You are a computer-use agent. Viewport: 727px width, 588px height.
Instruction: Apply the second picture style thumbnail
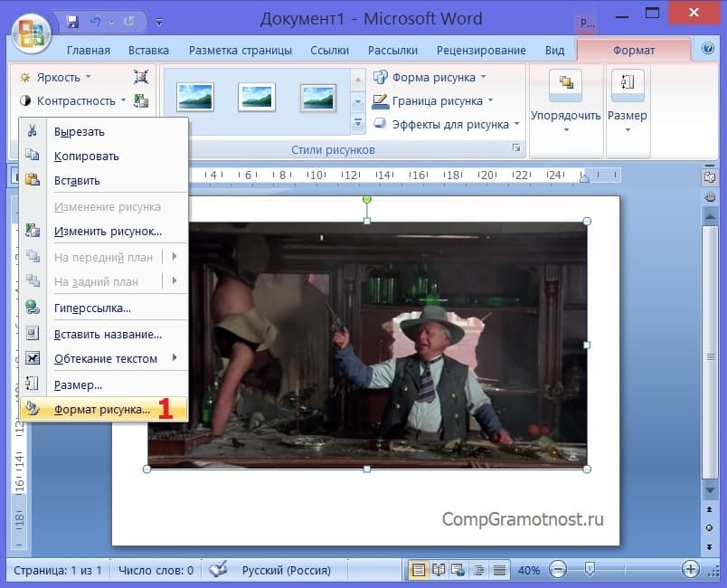click(257, 97)
